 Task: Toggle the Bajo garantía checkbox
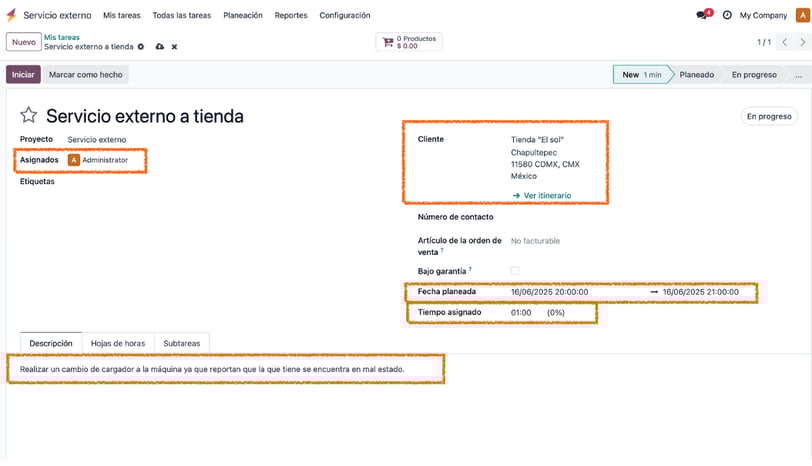pyautogui.click(x=515, y=271)
